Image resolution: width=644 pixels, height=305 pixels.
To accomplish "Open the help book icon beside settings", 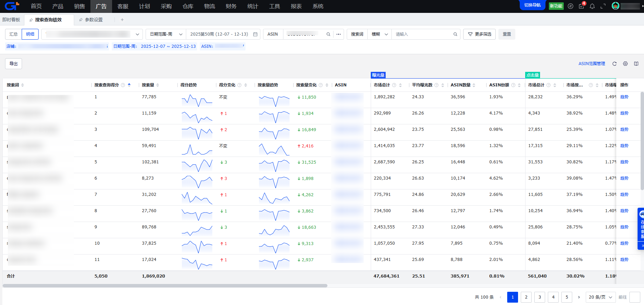I will tap(636, 64).
